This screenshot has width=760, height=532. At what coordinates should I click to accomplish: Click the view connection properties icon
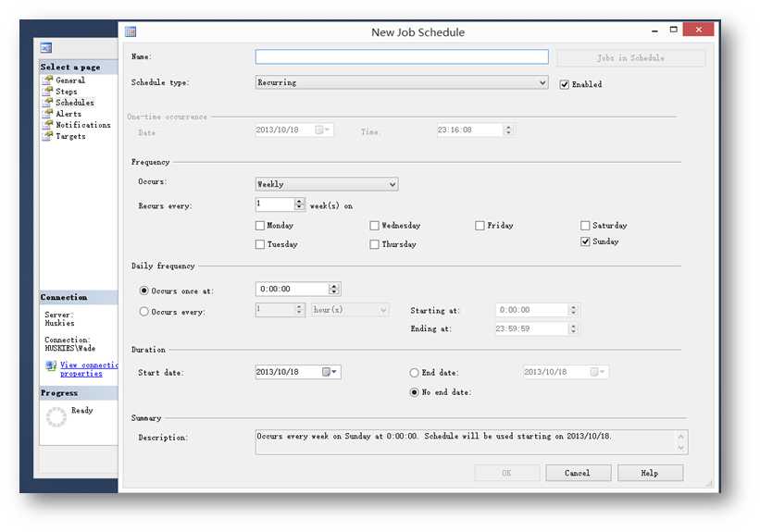click(x=51, y=365)
